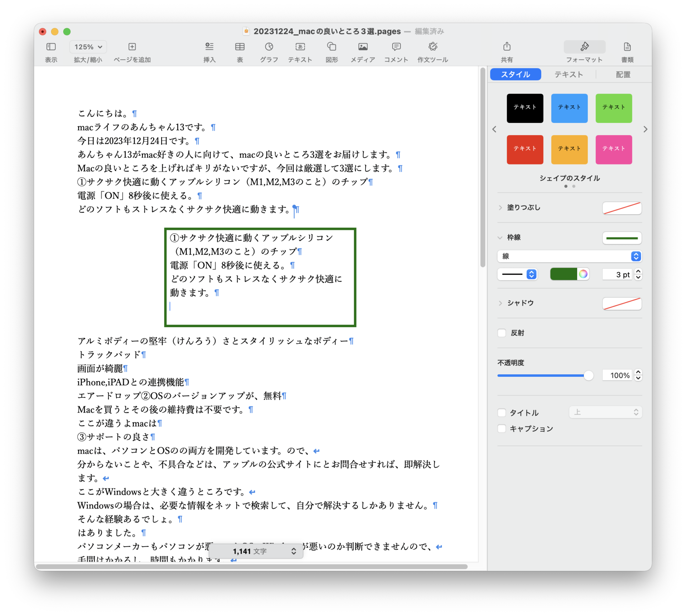This screenshot has width=686, height=616.
Task: Click the 共有 (Share) toolbar icon
Action: coord(507,47)
